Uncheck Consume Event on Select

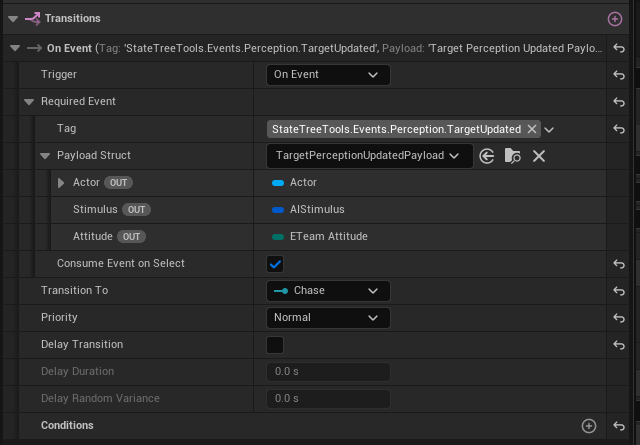click(x=275, y=264)
